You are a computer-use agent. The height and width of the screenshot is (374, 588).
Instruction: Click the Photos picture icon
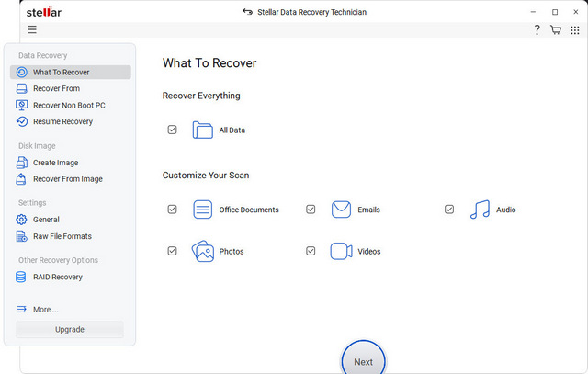pos(202,251)
